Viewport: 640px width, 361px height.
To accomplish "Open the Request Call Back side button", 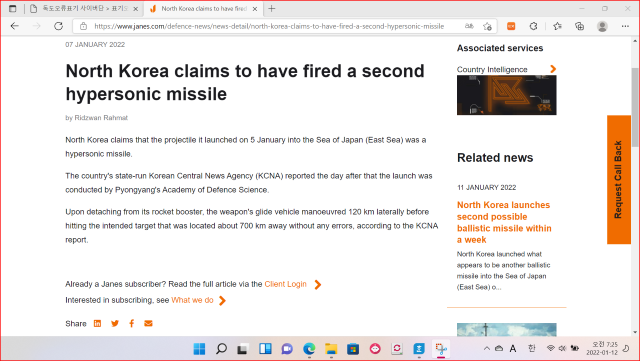I will (618, 180).
